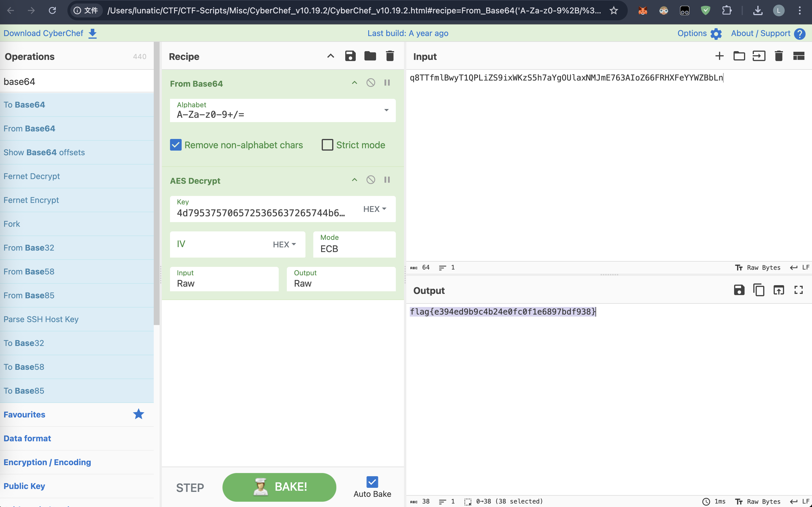Image resolution: width=812 pixels, height=507 pixels.
Task: Load a recipe with folder icon
Action: (x=370, y=56)
